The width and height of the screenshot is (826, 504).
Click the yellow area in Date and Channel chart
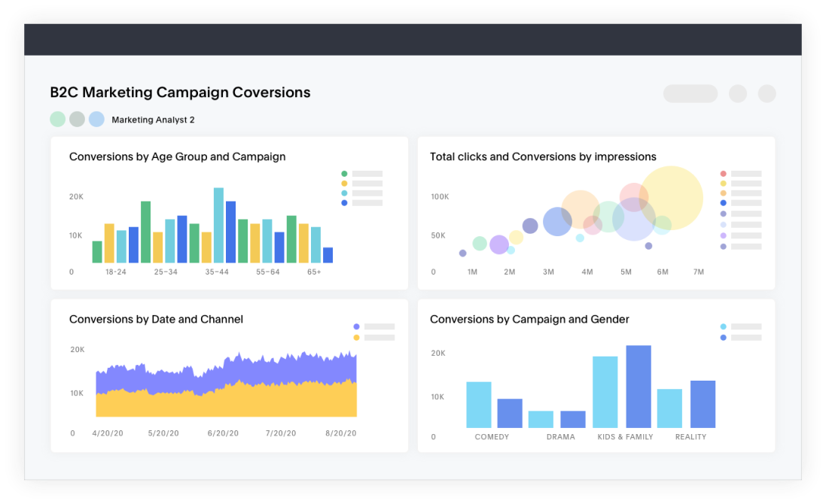point(226,402)
